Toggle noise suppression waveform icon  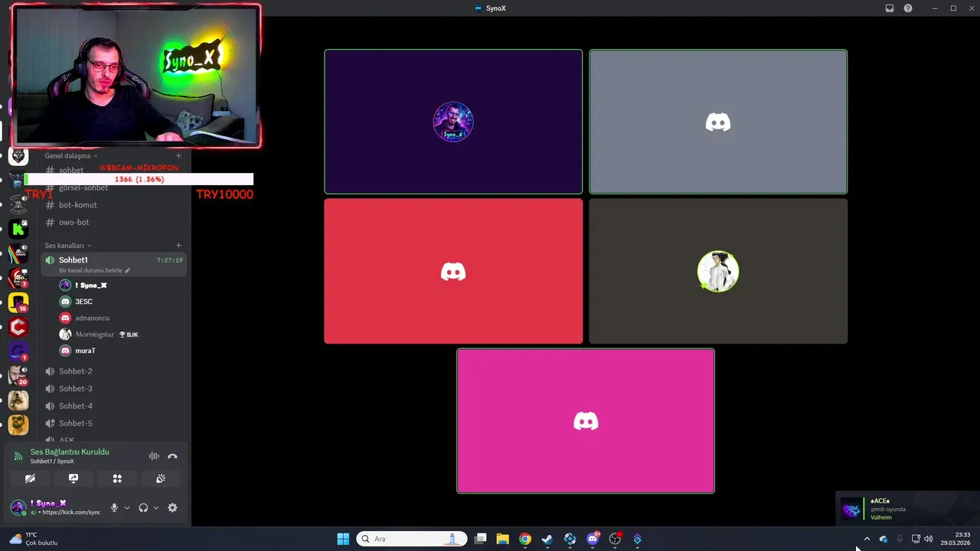[x=154, y=456]
